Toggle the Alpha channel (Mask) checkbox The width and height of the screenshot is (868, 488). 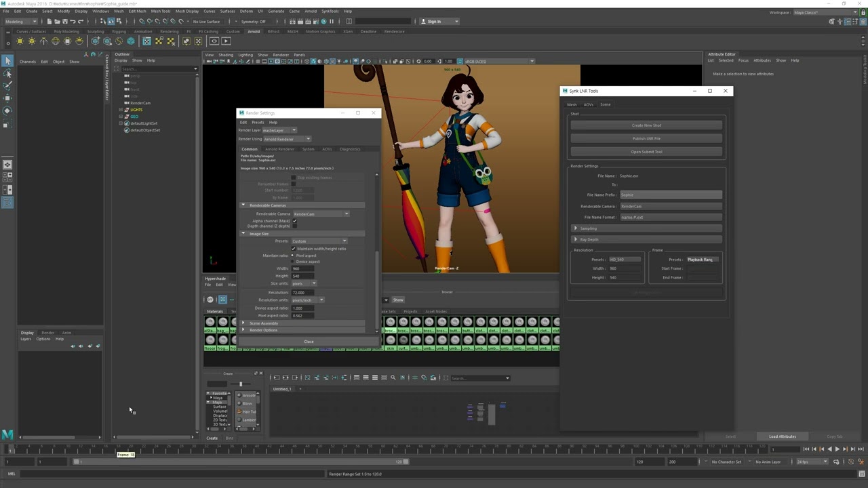tap(294, 221)
